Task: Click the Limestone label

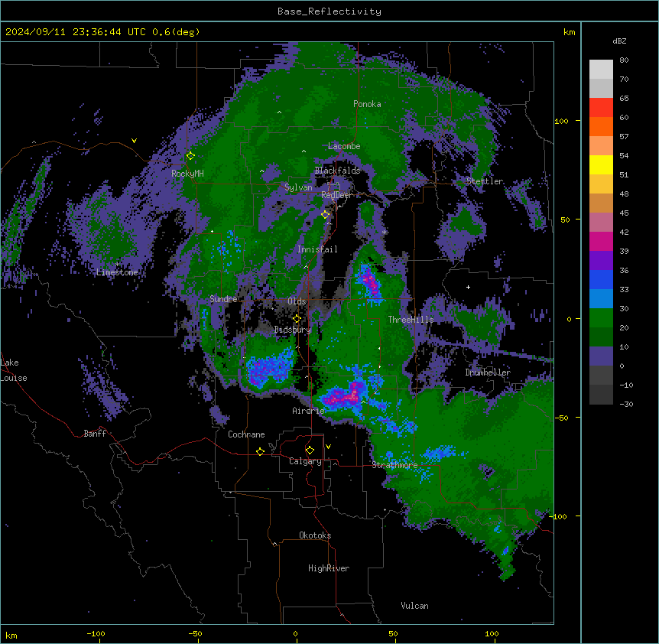Action: click(117, 272)
